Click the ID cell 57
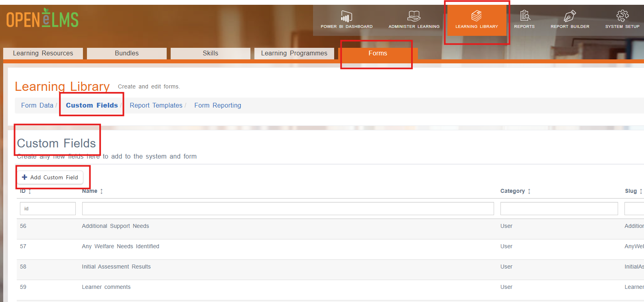 (23, 246)
